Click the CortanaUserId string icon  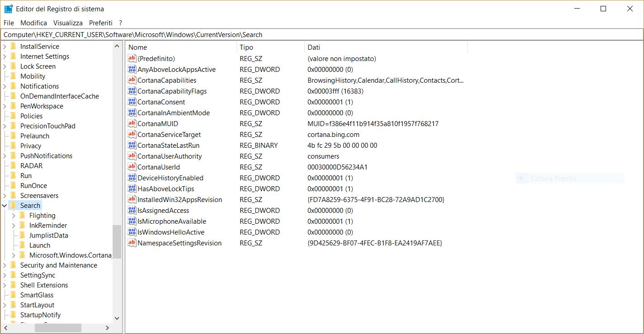point(132,167)
